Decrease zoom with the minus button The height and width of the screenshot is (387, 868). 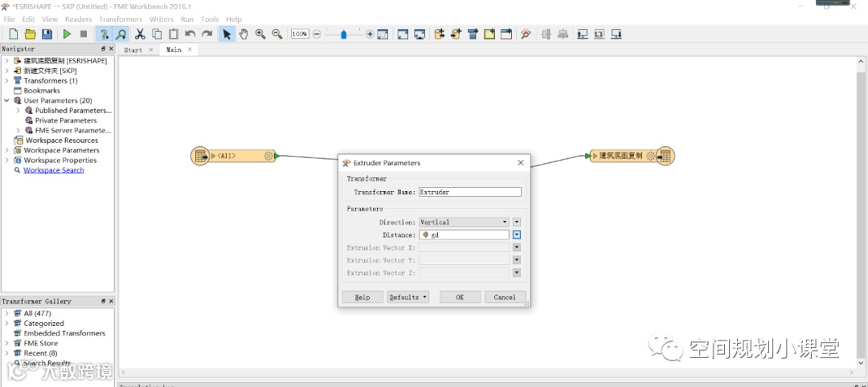pos(317,35)
